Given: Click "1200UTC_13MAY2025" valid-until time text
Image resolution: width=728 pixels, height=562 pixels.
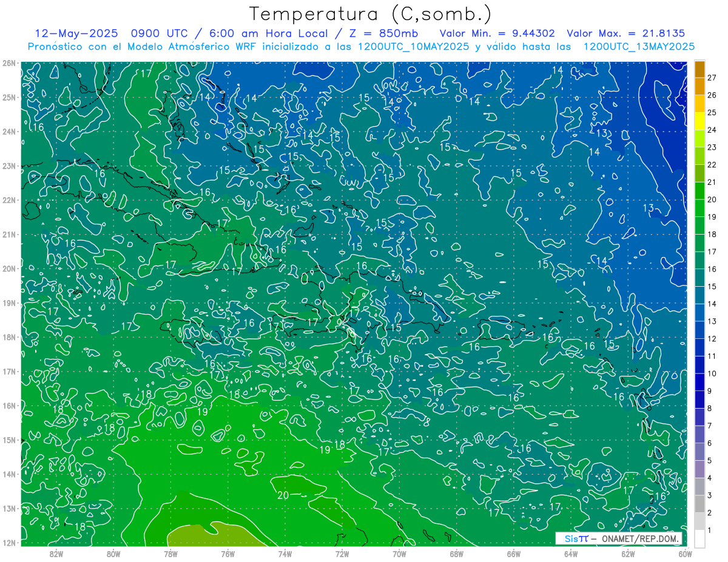Looking at the screenshot, I should point(639,47).
